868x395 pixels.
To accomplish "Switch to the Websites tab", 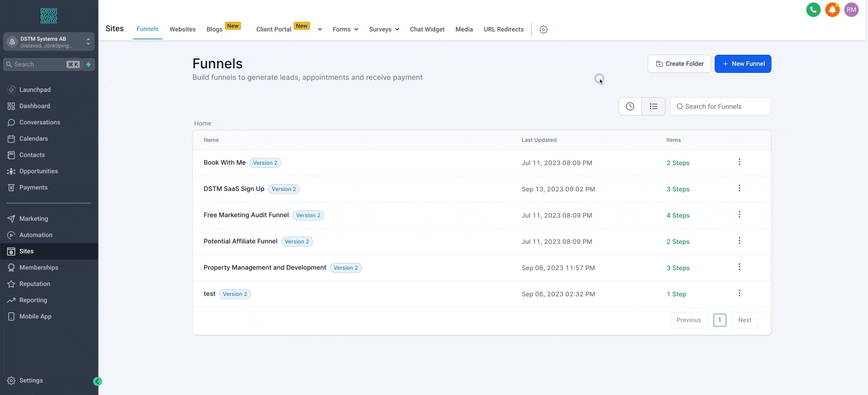I will point(182,29).
